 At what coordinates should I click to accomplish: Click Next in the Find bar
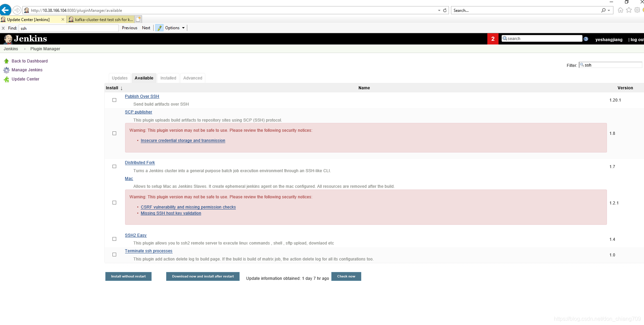pos(146,28)
